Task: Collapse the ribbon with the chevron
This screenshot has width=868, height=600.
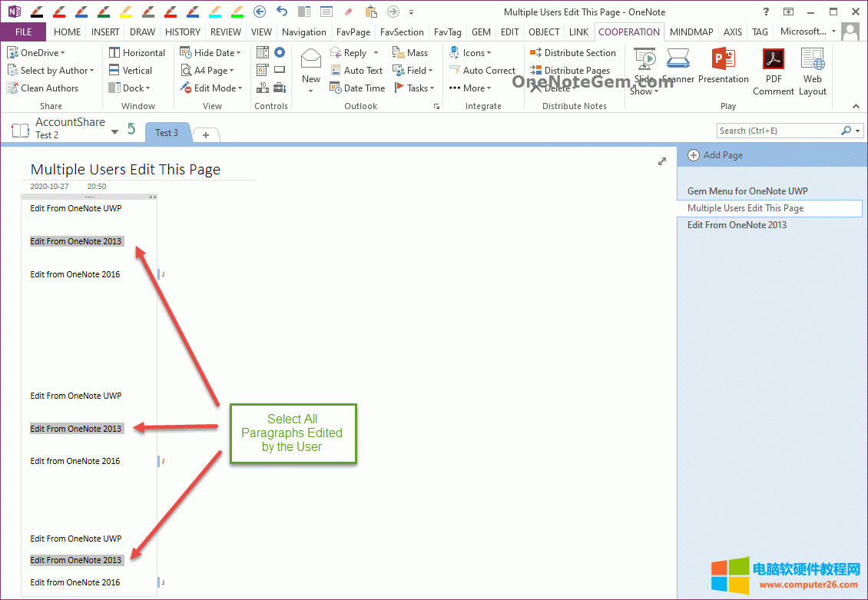Action: [856, 106]
